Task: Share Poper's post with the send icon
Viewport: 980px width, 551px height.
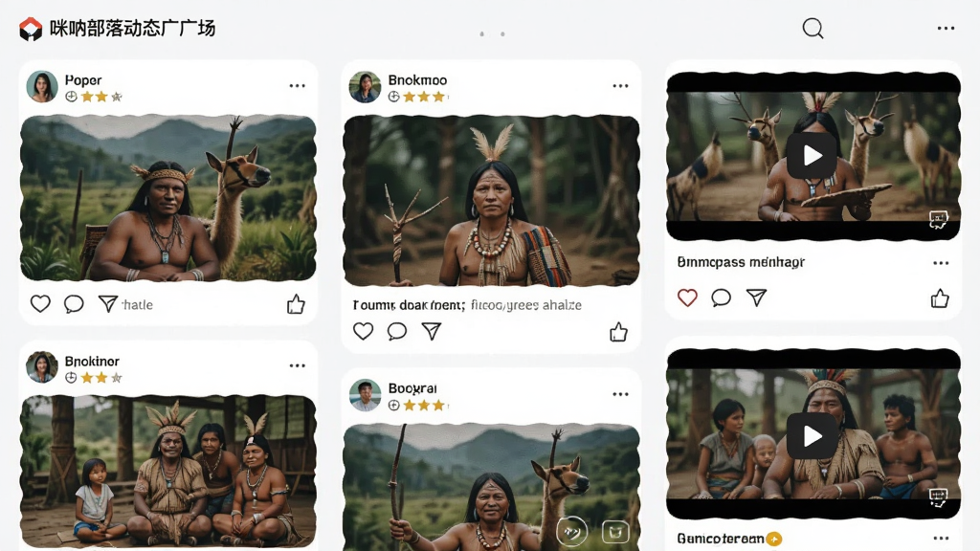Action: pos(107,303)
